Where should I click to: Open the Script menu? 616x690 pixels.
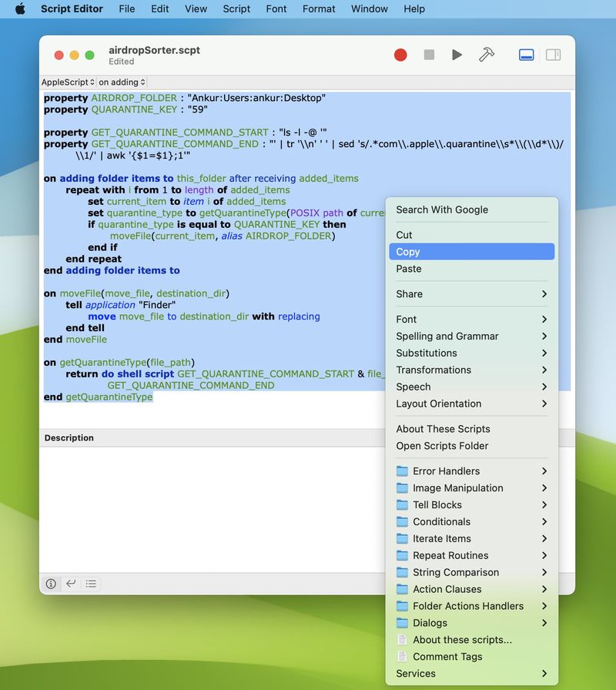point(236,8)
